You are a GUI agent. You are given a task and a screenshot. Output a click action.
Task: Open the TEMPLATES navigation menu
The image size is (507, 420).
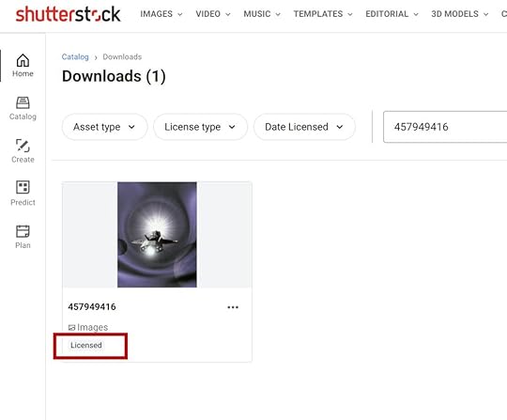pyautogui.click(x=323, y=14)
